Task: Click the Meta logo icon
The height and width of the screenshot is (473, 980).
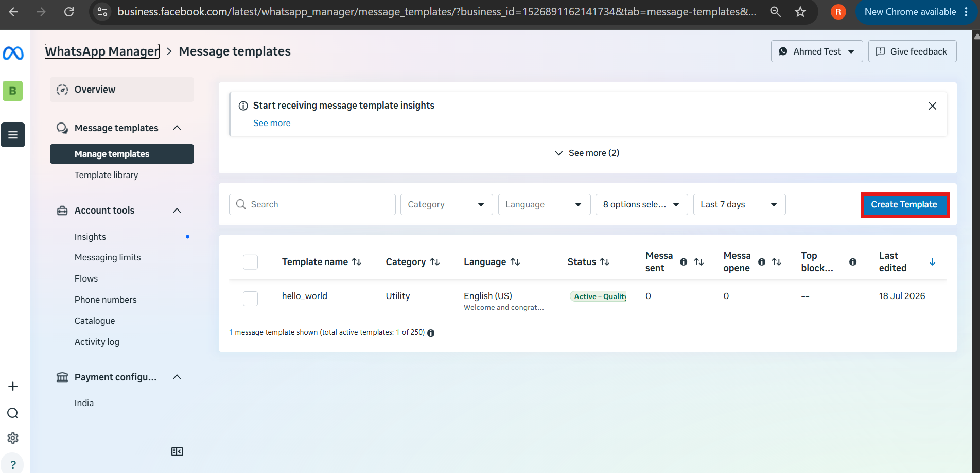Action: pyautogui.click(x=13, y=53)
